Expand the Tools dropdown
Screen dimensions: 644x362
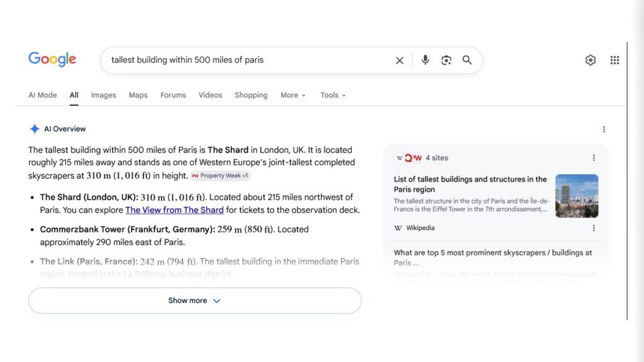(333, 95)
